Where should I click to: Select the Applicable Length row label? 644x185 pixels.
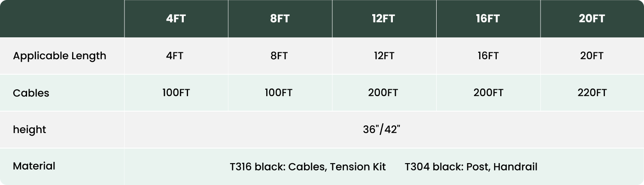tap(60, 56)
